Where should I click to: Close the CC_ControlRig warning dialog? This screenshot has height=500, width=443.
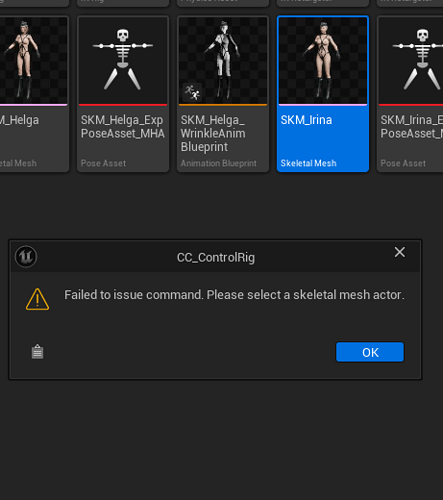pos(400,252)
